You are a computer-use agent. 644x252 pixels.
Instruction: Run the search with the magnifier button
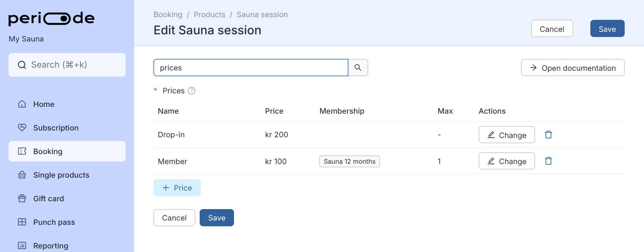(358, 68)
